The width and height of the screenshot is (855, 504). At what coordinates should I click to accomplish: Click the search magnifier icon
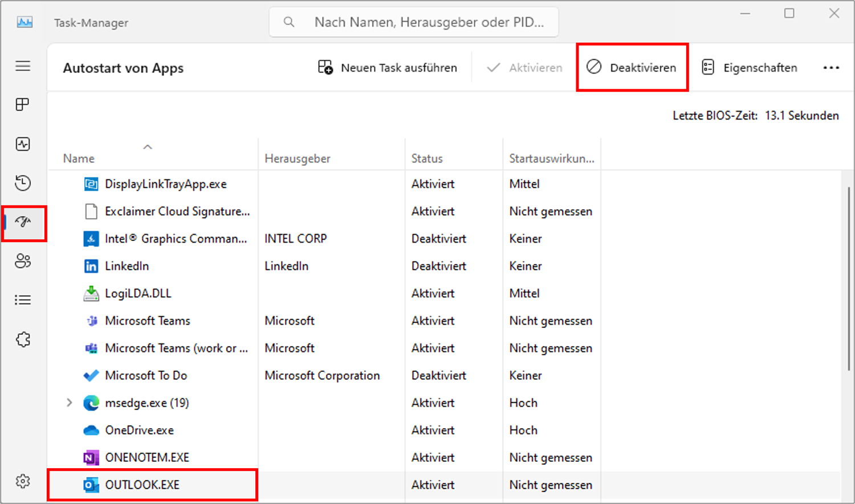tap(289, 22)
